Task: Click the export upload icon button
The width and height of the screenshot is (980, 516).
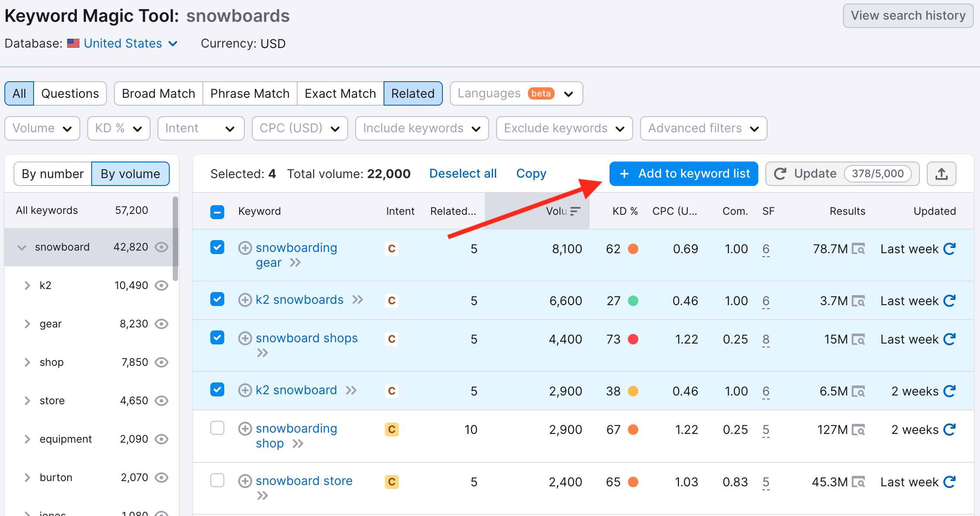Action: point(941,174)
